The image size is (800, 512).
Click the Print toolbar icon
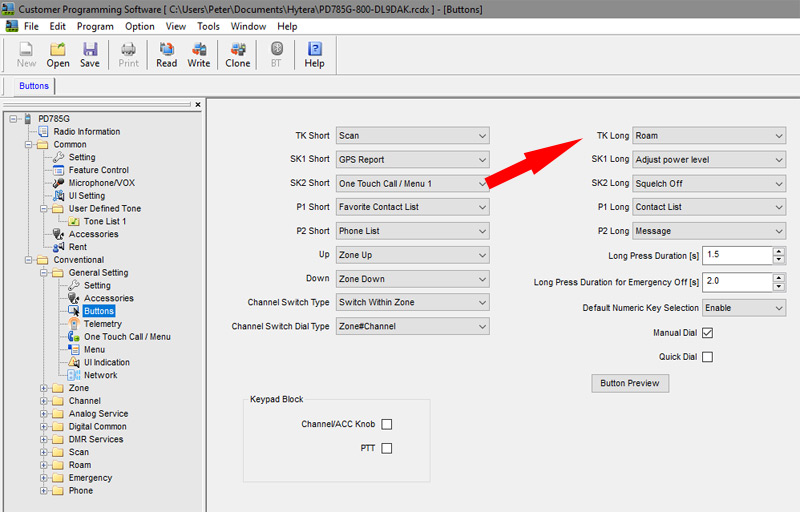(129, 55)
